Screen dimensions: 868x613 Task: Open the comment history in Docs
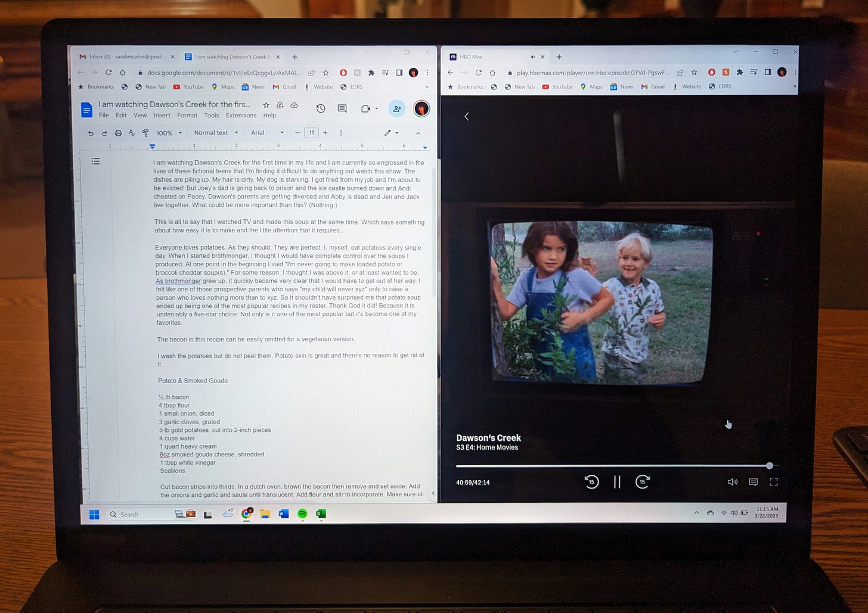(342, 108)
